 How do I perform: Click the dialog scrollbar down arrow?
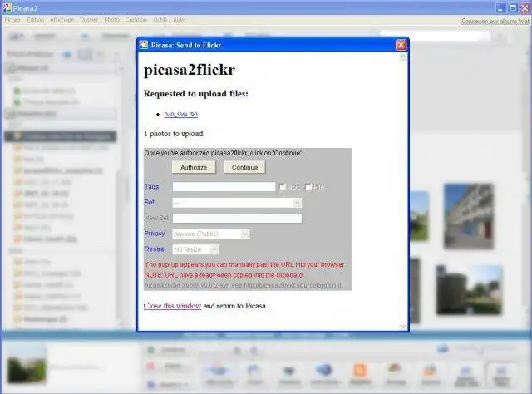point(402,326)
